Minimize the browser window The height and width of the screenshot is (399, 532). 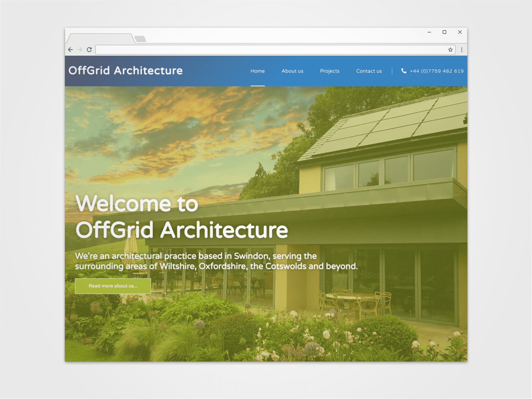(429, 32)
